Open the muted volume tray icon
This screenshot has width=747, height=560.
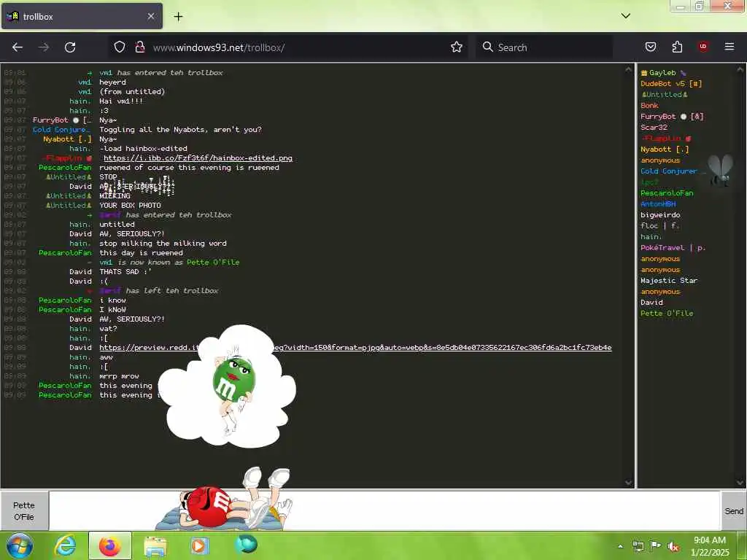[x=673, y=546]
